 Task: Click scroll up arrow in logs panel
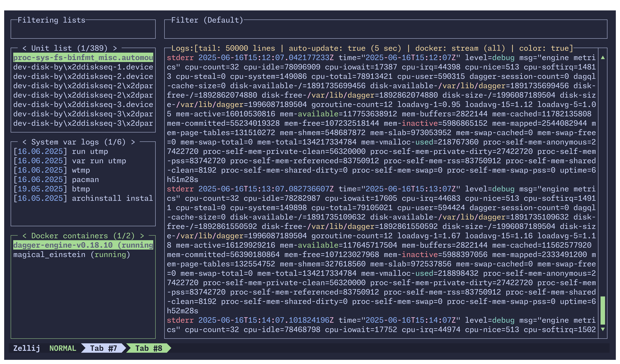tap(603, 57)
